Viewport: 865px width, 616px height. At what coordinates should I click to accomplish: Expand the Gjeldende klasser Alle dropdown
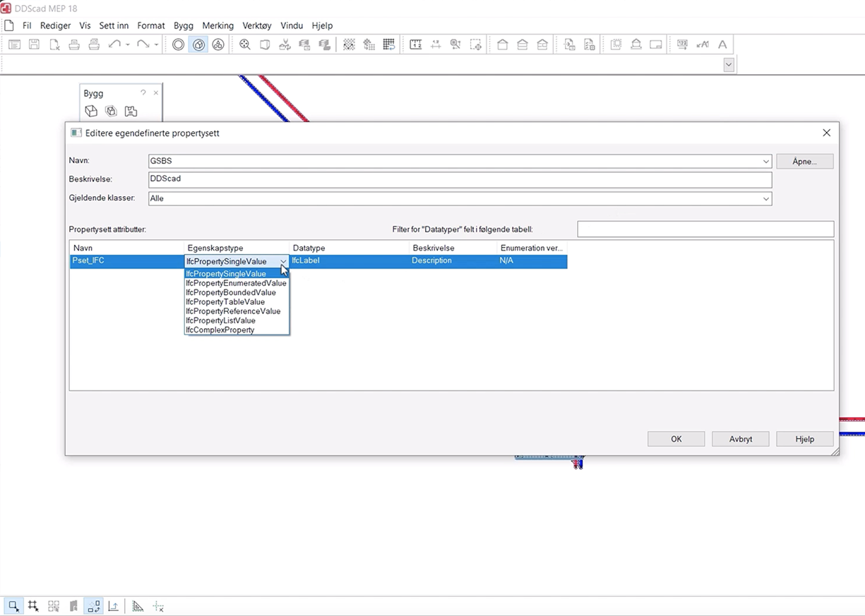click(x=765, y=199)
